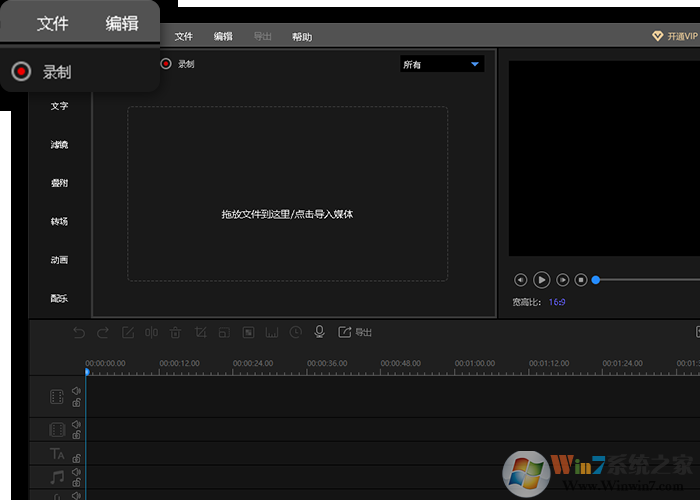This screenshot has height=500, width=700.
Task: Switch to the 转场 sidebar tab
Action: pyautogui.click(x=60, y=221)
